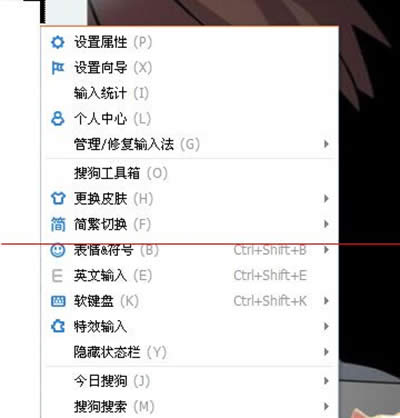Click the puzzle icon beside 特效输入
Viewport: 400px width, 418px height.
pos(58,326)
